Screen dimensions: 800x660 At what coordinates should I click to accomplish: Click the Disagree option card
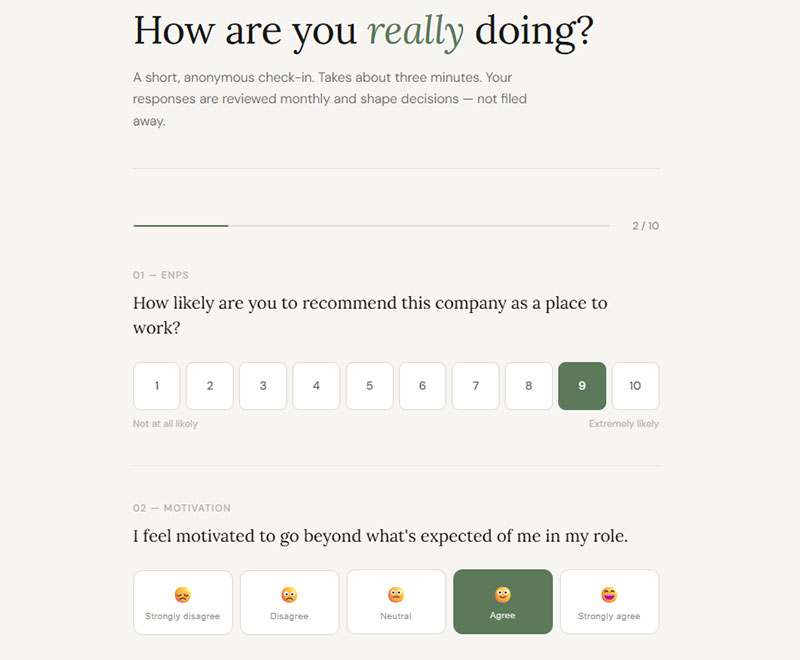289,603
